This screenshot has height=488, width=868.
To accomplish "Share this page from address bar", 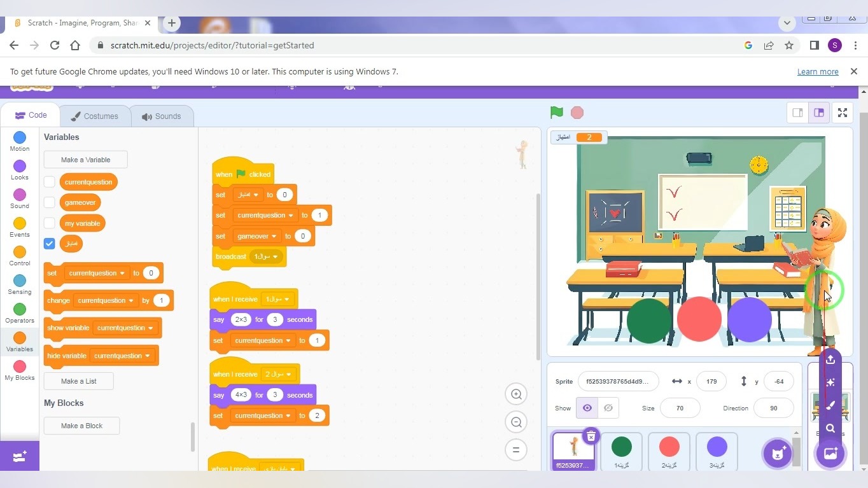I will click(769, 45).
